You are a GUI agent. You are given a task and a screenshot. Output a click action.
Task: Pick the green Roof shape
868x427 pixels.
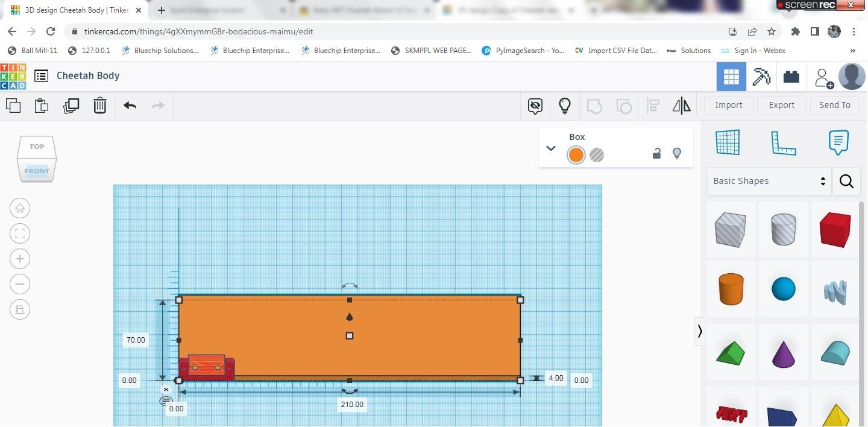click(x=731, y=352)
